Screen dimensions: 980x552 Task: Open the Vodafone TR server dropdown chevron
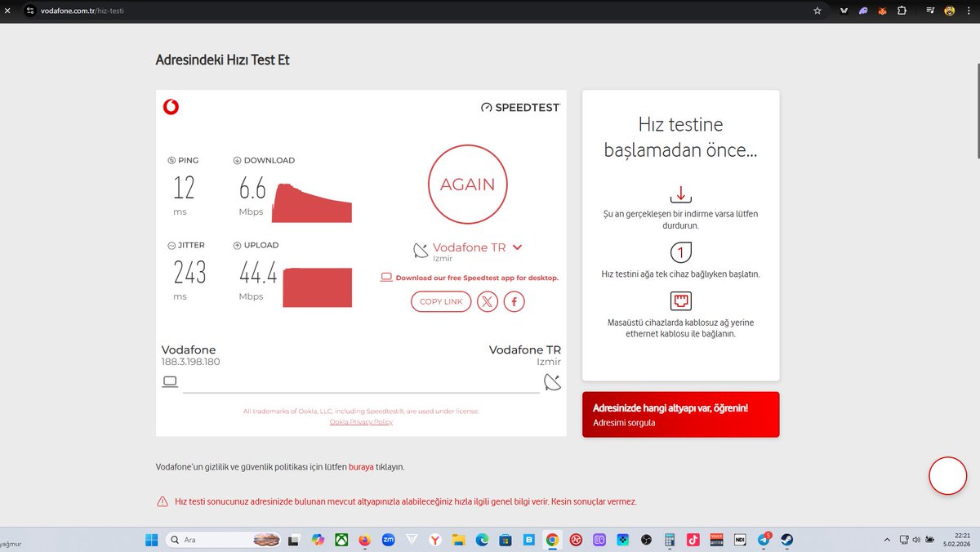pyautogui.click(x=517, y=247)
